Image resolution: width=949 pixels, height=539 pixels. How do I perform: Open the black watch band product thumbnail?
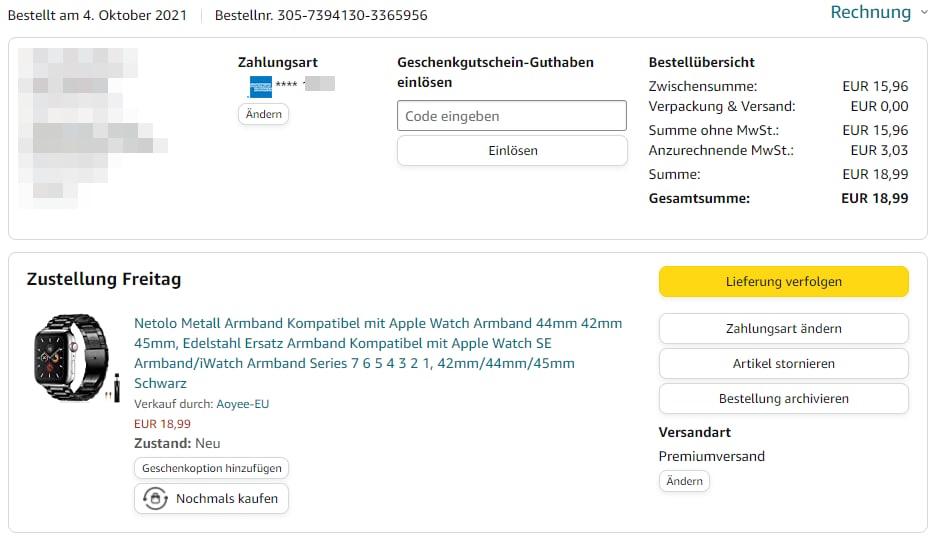tap(77, 358)
